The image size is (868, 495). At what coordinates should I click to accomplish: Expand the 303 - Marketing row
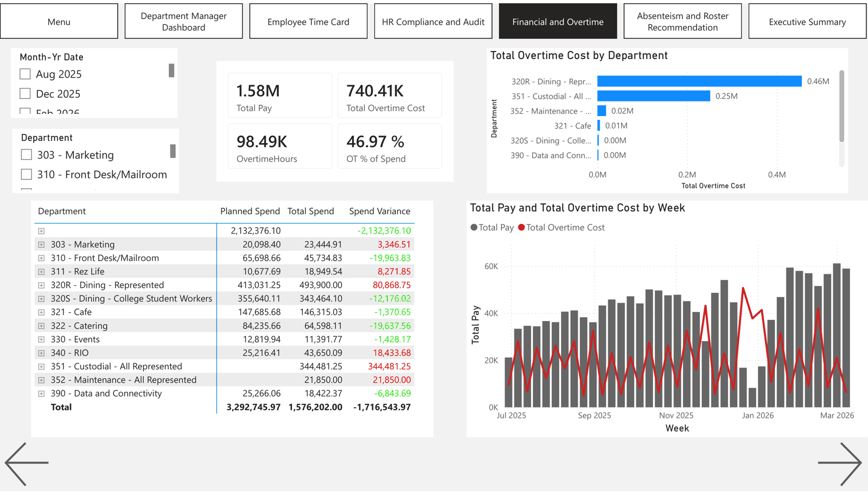coord(41,245)
